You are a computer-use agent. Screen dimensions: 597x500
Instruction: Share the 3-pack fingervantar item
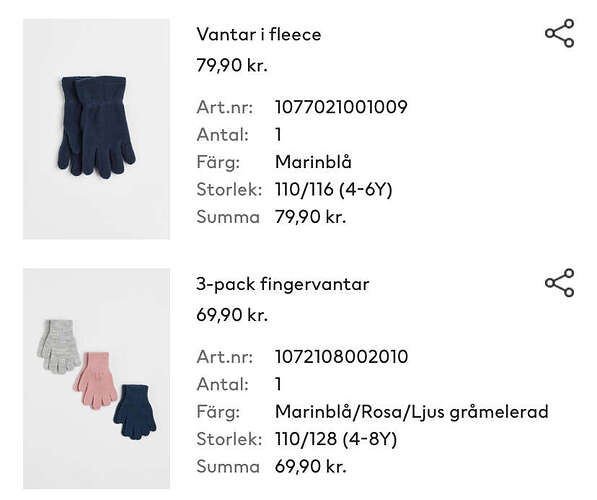click(x=559, y=283)
